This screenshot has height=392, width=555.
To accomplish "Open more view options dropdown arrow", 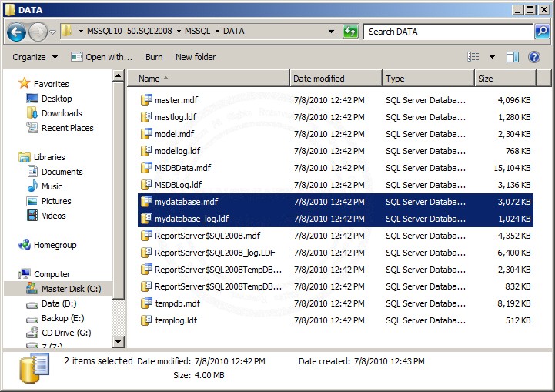I will [492, 57].
